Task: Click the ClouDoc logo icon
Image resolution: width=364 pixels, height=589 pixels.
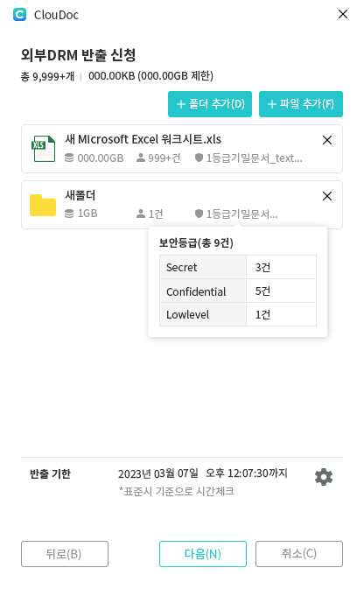Action: pos(19,15)
